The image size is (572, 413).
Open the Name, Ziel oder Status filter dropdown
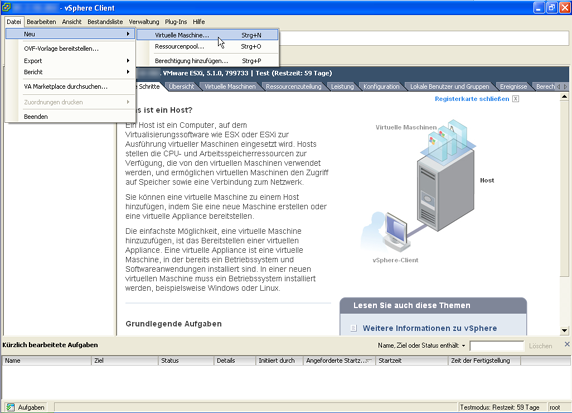coord(463,346)
